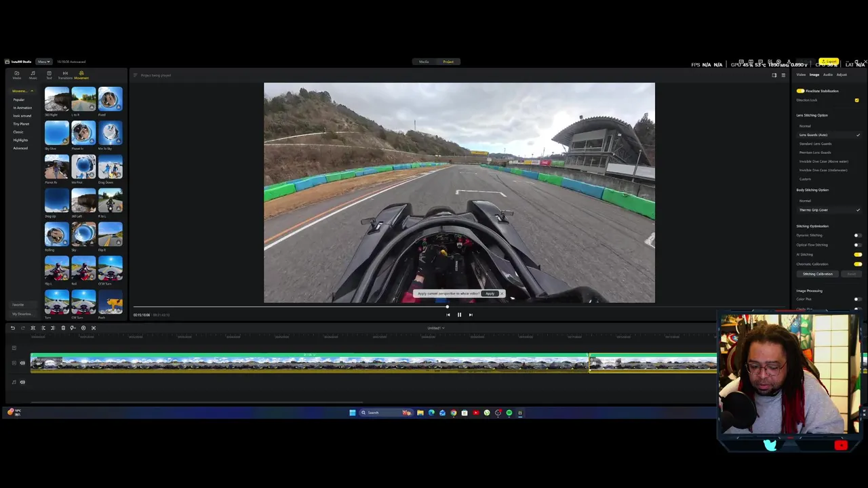
Task: Mute the video track audio
Action: [x=22, y=363]
